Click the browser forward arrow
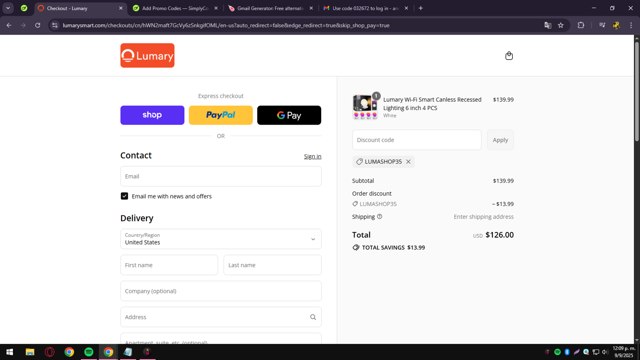Viewport: 640px width, 360px height. [x=23, y=25]
